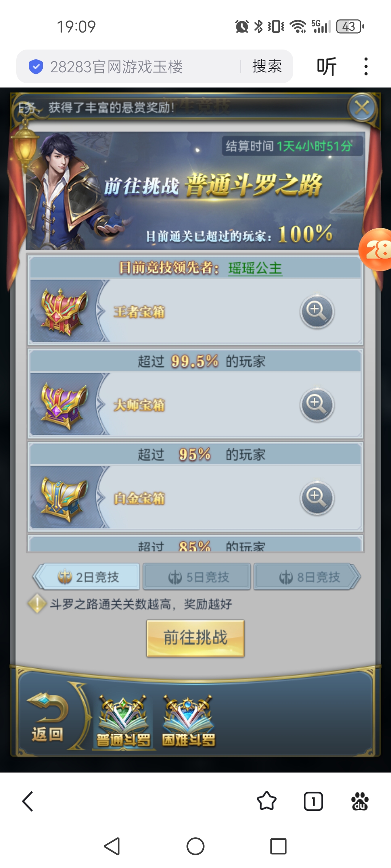391x868 pixels.
Task: Switch to the 5日竞技 tab
Action: (197, 576)
